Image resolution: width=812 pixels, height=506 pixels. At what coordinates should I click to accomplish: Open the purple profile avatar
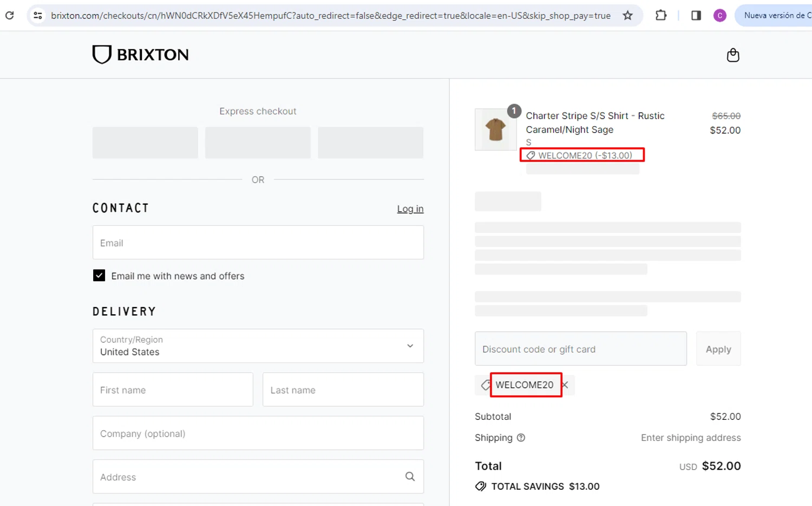pos(719,15)
